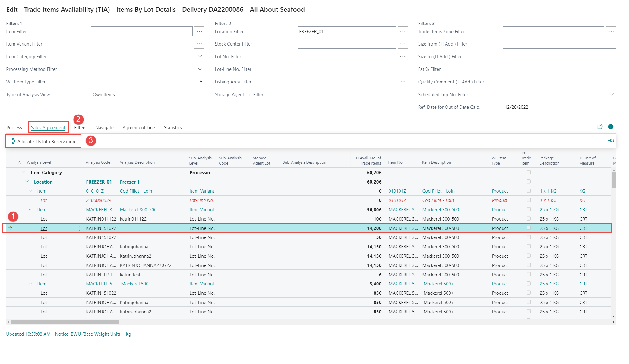Open Item Variant Filter lookup ellipsis
Image resolution: width=629 pixels, height=364 pixels.
(199, 44)
